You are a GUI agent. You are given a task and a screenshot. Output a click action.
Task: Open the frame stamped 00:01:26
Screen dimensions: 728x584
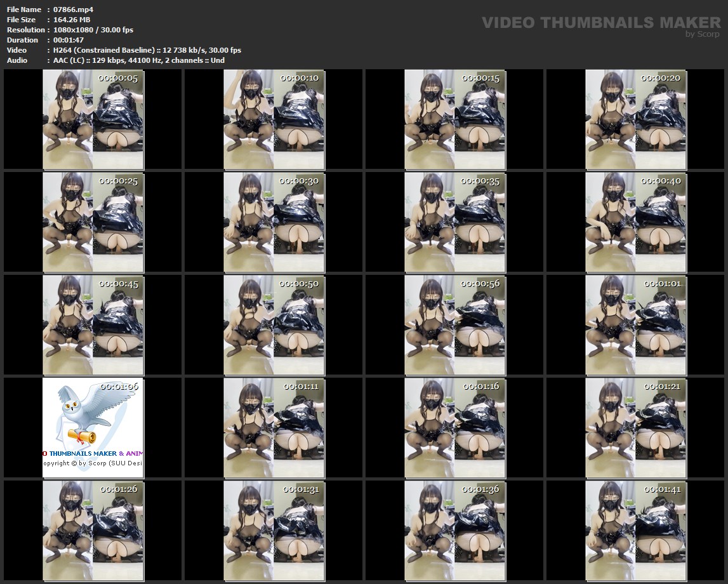[93, 531]
